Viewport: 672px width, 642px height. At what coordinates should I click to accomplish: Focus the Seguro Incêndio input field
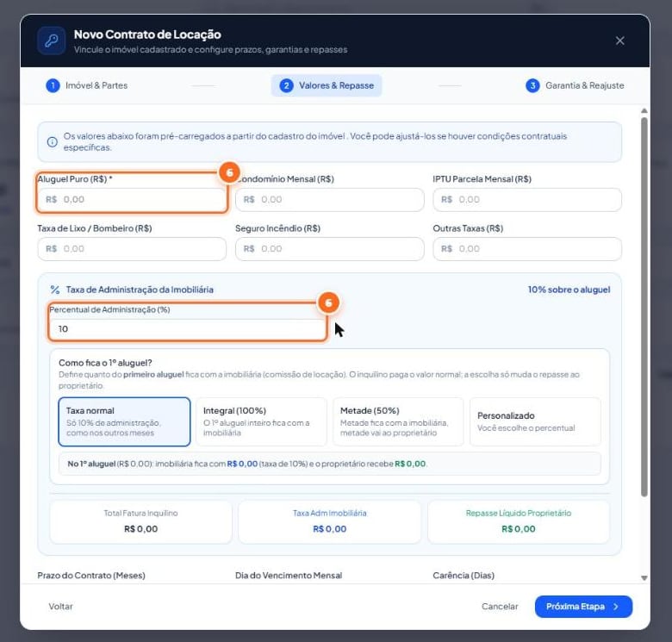coord(330,248)
